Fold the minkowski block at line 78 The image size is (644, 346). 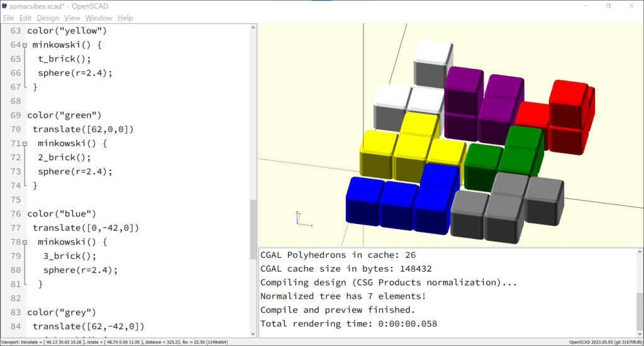25,242
